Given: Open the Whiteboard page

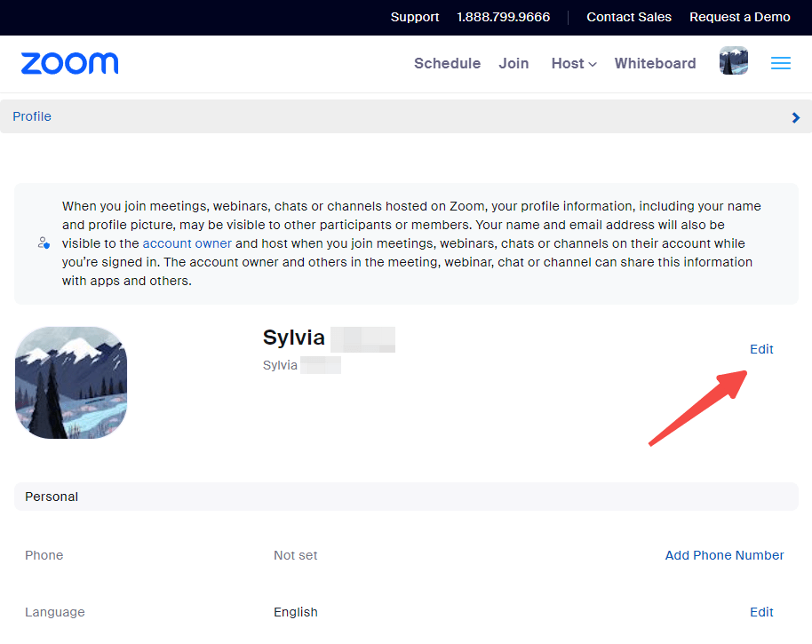Looking at the screenshot, I should tap(655, 63).
